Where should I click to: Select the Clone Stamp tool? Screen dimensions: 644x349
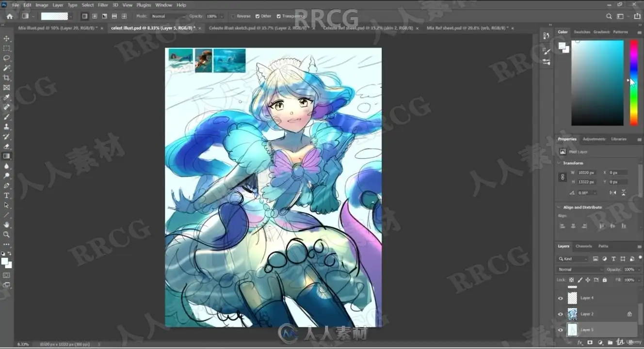click(x=6, y=127)
